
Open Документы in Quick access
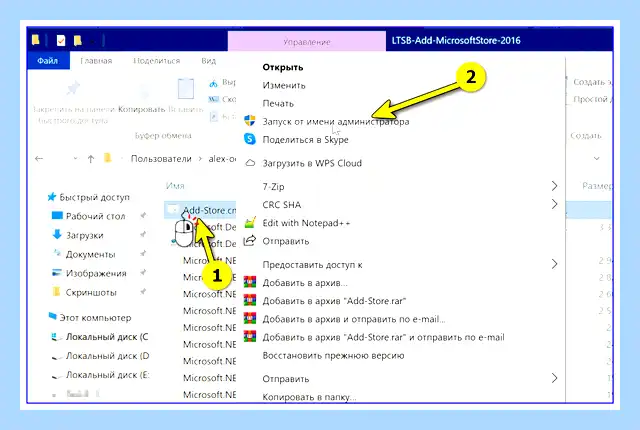coord(91,254)
